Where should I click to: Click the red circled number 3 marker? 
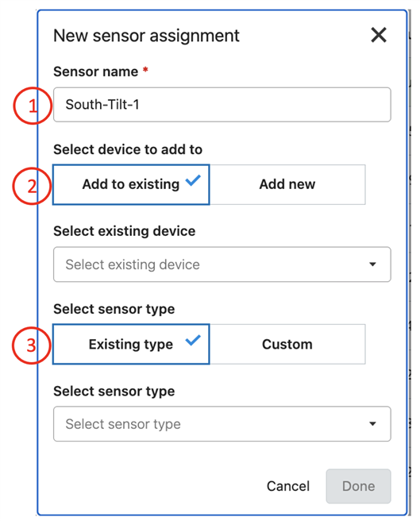click(x=32, y=345)
